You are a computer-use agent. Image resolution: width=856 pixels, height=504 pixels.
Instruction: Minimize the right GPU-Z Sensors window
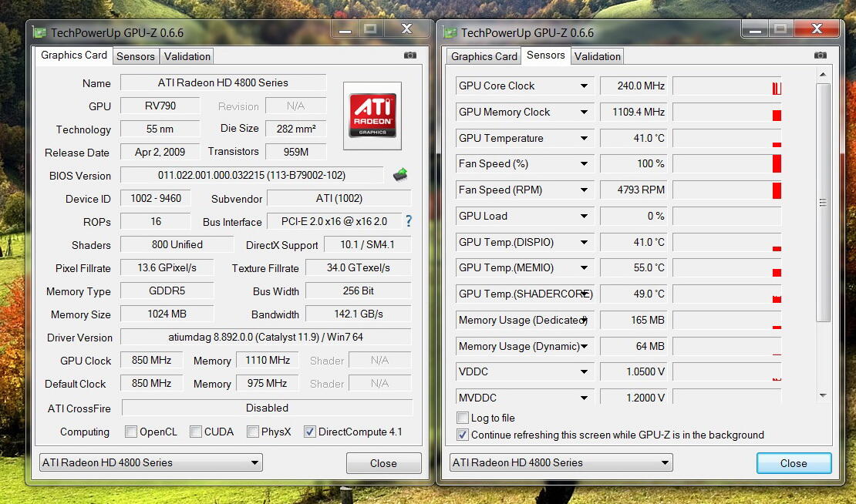(755, 29)
